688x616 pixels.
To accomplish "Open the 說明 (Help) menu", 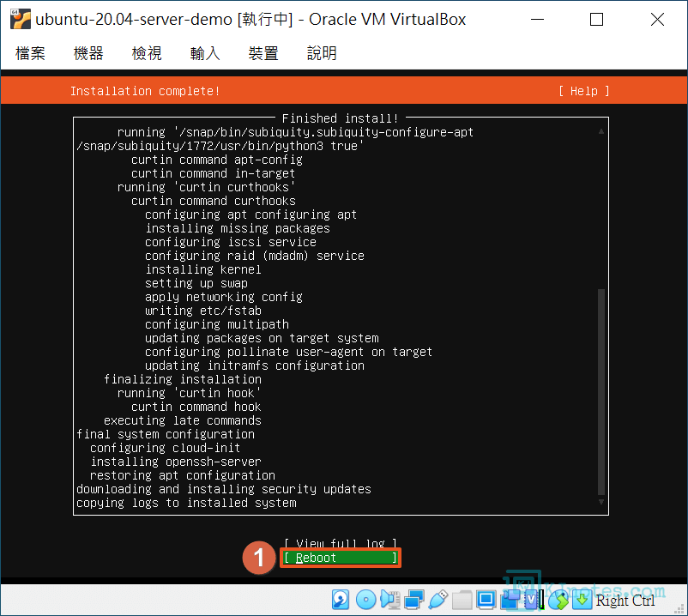I will tap(322, 53).
